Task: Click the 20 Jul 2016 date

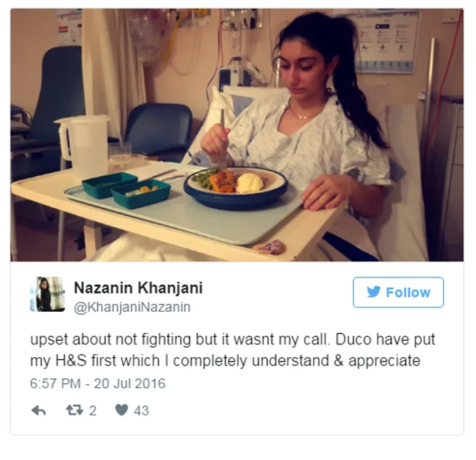Action: point(129,384)
